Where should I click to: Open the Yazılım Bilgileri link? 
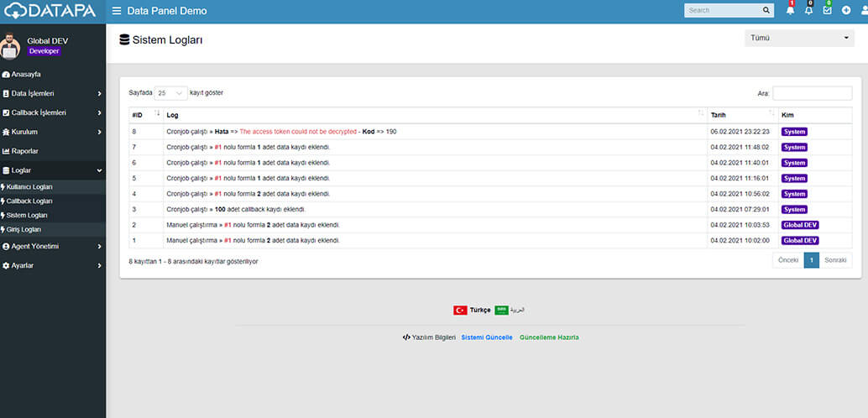click(429, 337)
